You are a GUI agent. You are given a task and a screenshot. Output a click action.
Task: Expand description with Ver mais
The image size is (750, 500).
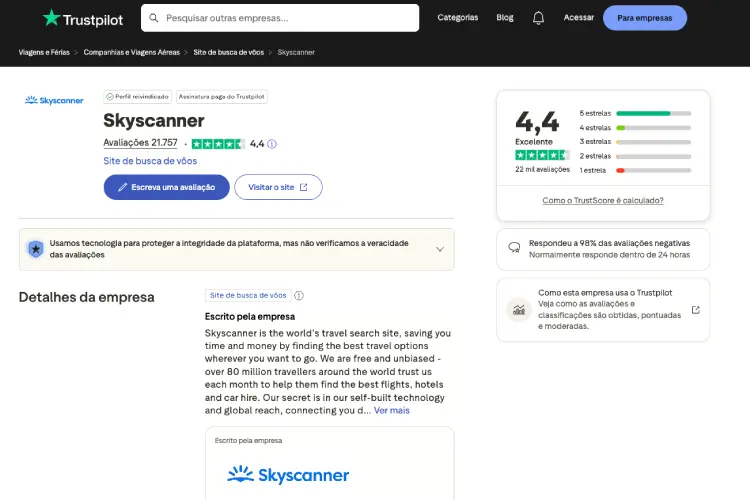[x=392, y=411]
